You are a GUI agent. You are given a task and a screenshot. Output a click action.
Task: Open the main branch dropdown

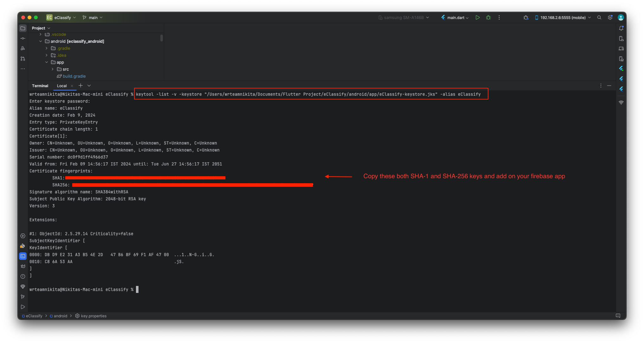tap(93, 17)
